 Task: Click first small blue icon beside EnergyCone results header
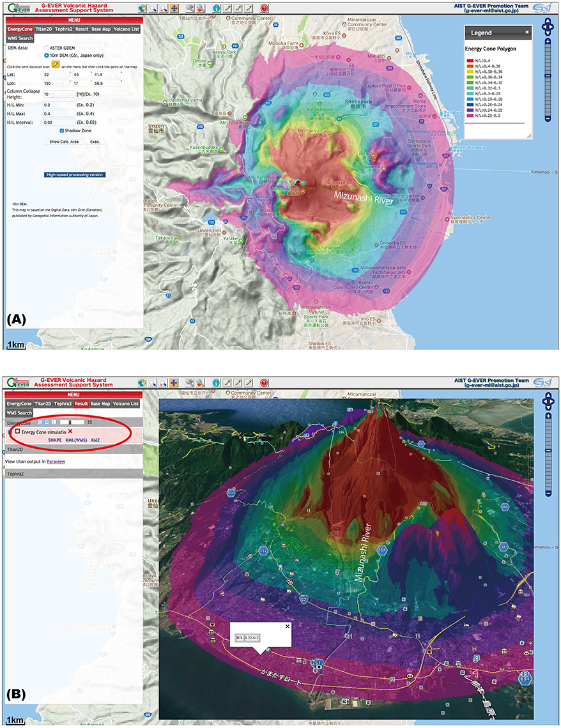40,422
